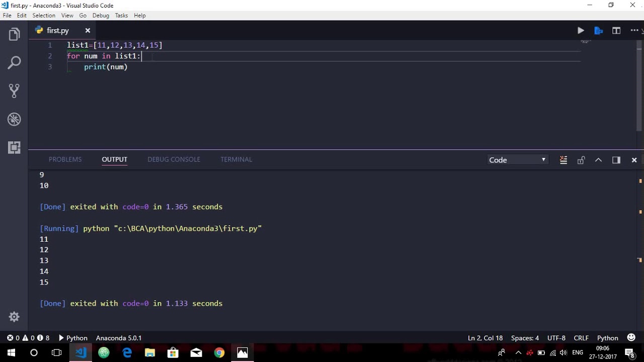Screen dimensions: 644x362
Task: Maximize the output panel with the chevron
Action: tap(598, 160)
